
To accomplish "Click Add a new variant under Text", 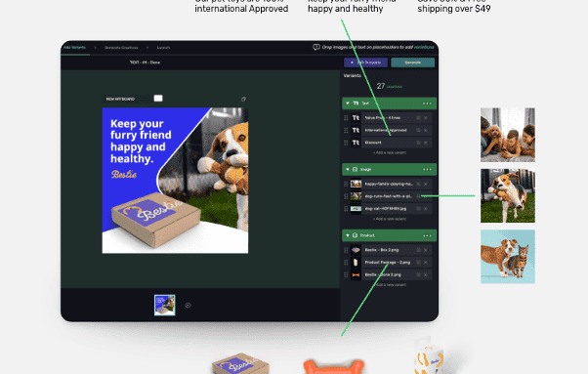I will tap(390, 152).
